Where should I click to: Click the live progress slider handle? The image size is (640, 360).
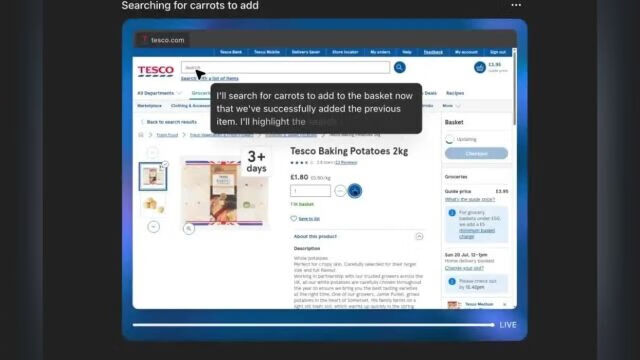point(493,325)
